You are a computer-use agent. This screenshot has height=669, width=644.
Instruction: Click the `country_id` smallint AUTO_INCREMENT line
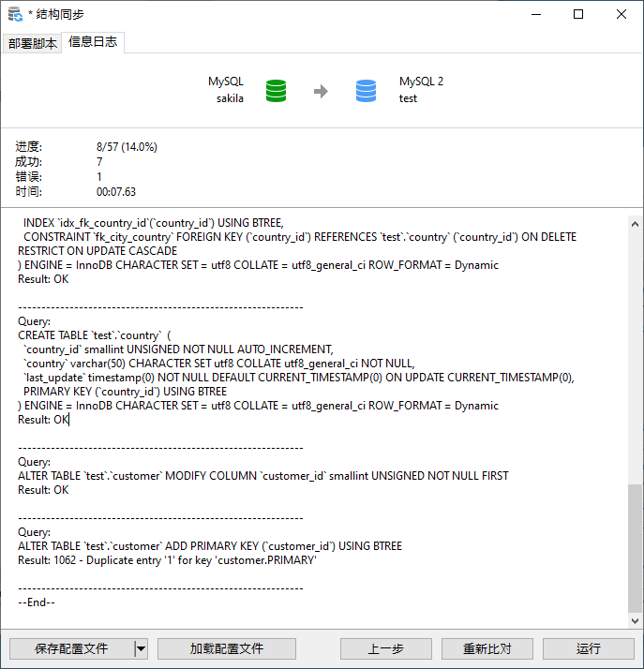pyautogui.click(x=178, y=349)
